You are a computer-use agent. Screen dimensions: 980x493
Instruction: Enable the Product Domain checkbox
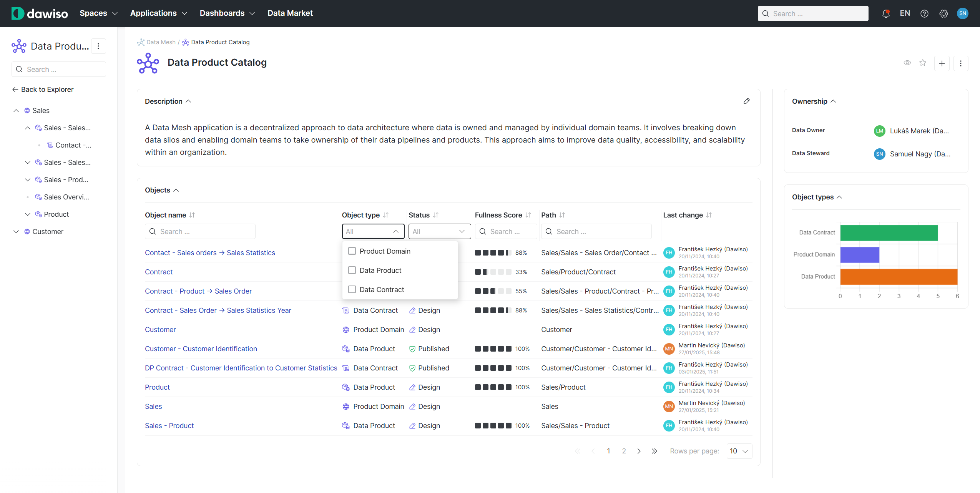point(352,251)
